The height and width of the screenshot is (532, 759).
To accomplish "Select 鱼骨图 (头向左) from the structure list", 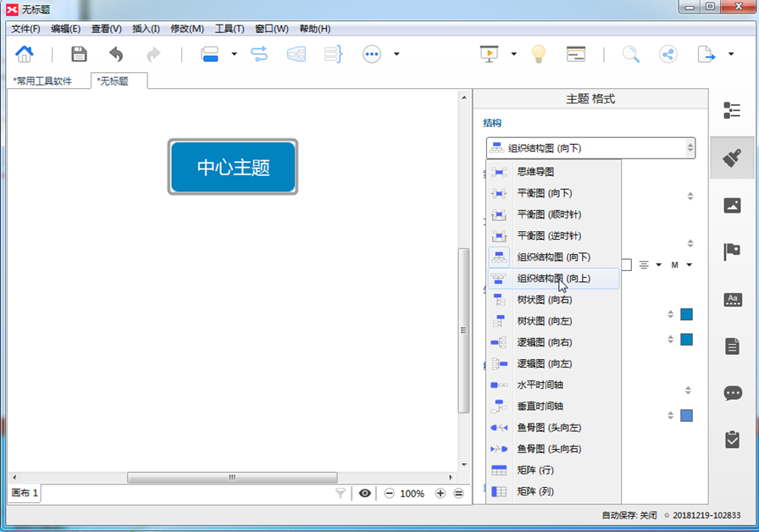I will pos(549,428).
